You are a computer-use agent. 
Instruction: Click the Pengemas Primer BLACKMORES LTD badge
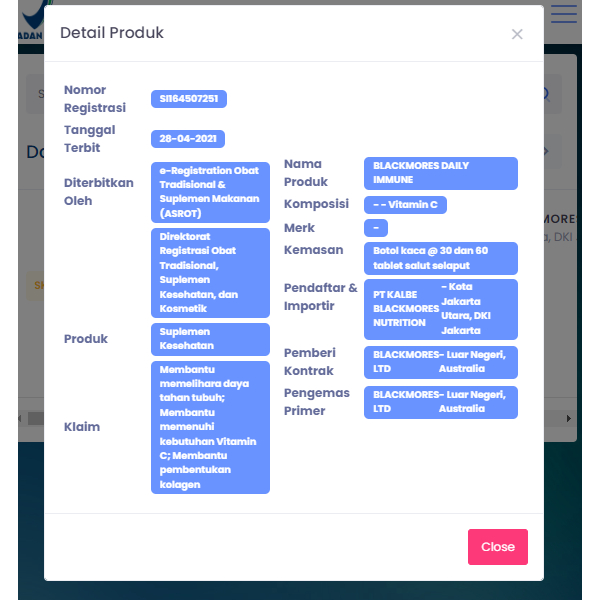440,402
